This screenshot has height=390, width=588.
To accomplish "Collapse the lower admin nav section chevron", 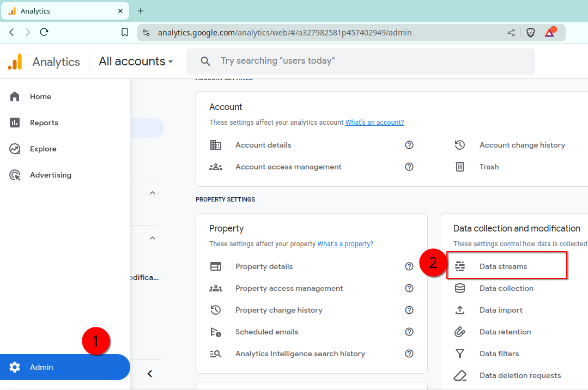I will (x=153, y=238).
